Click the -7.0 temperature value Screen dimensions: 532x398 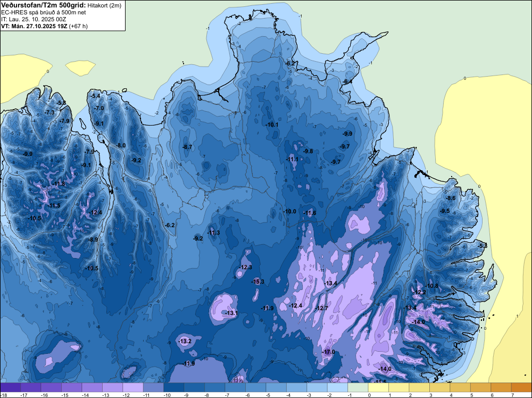pos(99,108)
